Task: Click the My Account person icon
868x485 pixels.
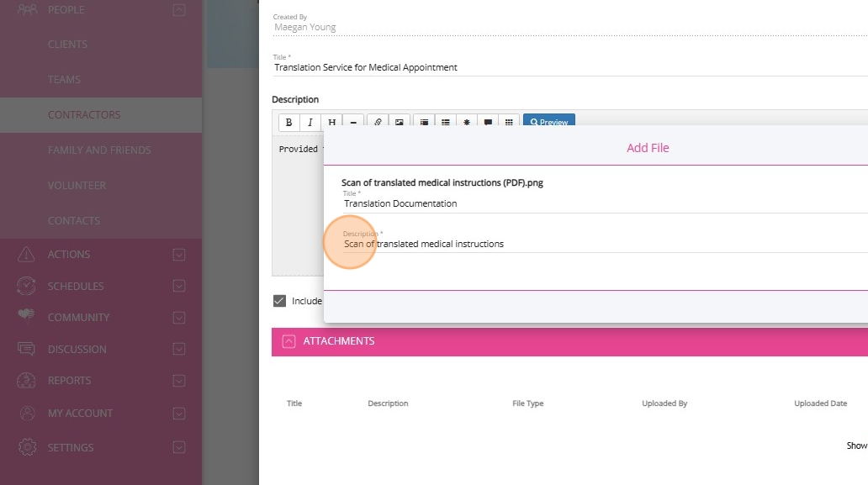Action: tap(27, 413)
